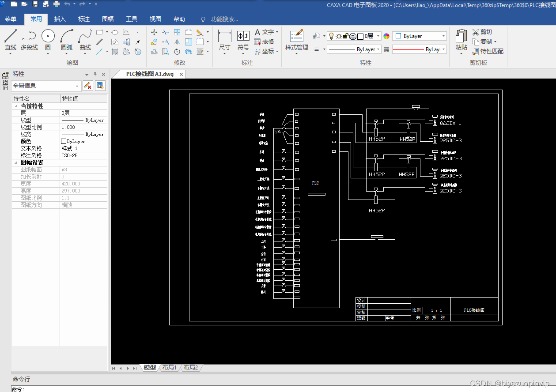Switch to the 插入 ribbon tab

(60, 19)
